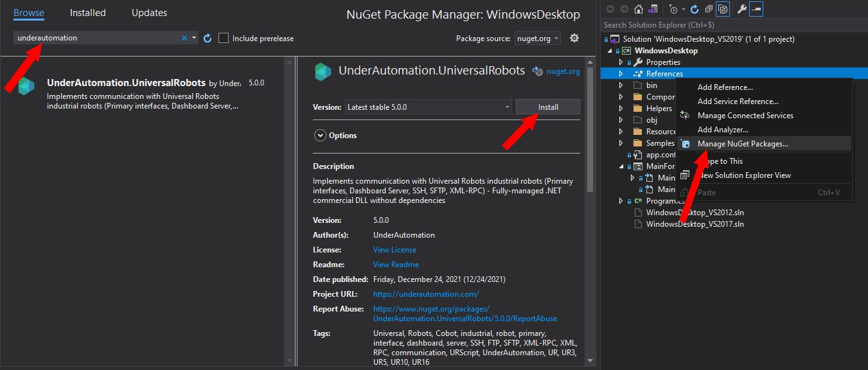Click the UnderAutomation package logo in results

click(x=26, y=86)
